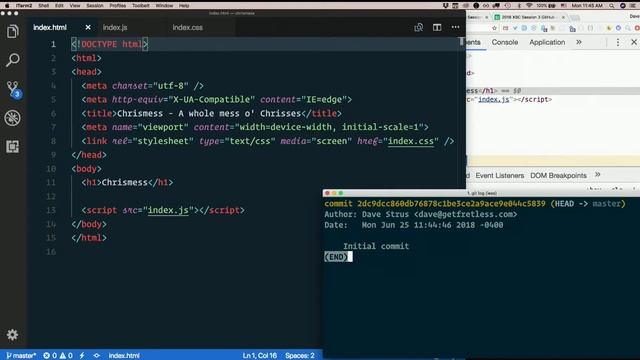Image resolution: width=640 pixels, height=360 pixels.
Task: Open the Session menu
Action: [x=95, y=6]
